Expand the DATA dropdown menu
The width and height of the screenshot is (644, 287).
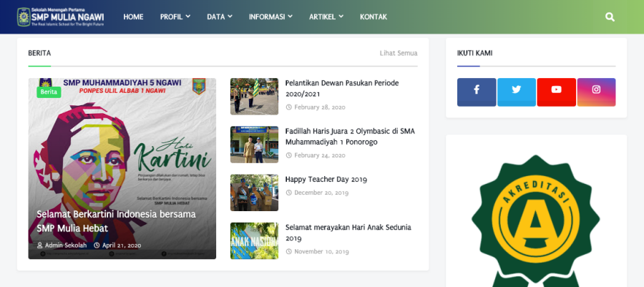(x=220, y=17)
